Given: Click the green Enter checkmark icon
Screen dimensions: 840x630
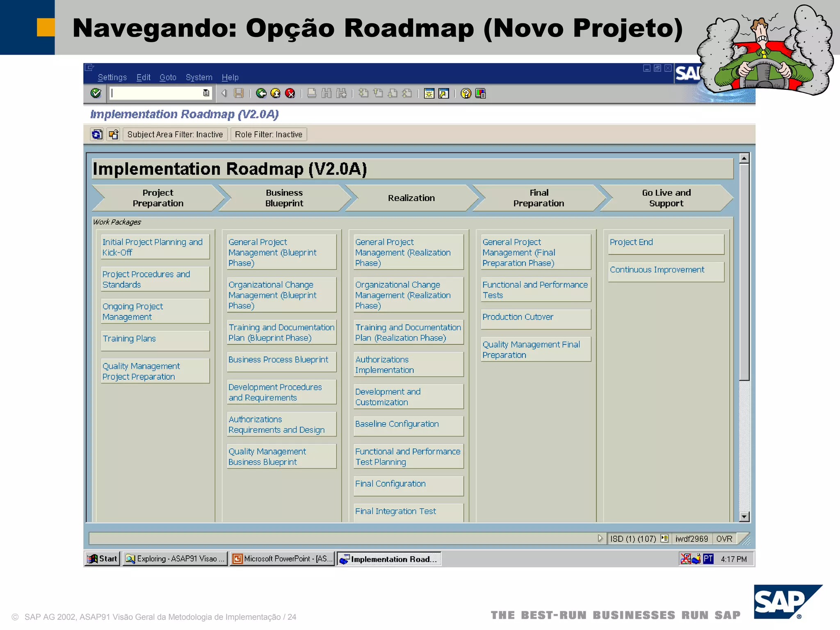Looking at the screenshot, I should point(96,94).
